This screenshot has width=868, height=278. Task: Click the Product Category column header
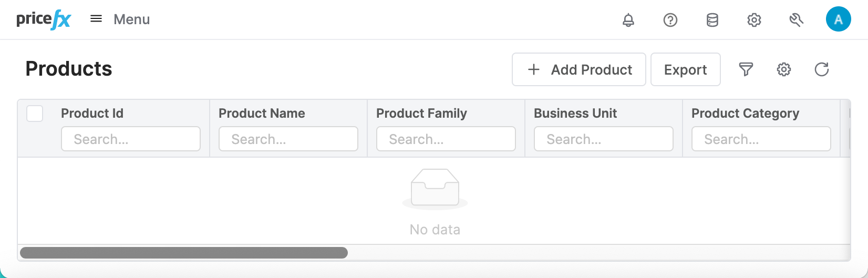745,114
